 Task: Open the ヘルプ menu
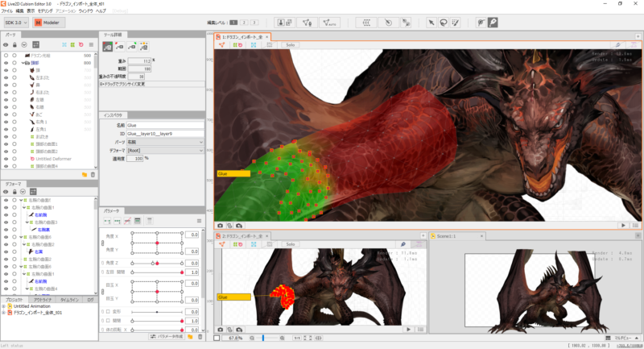tap(101, 11)
